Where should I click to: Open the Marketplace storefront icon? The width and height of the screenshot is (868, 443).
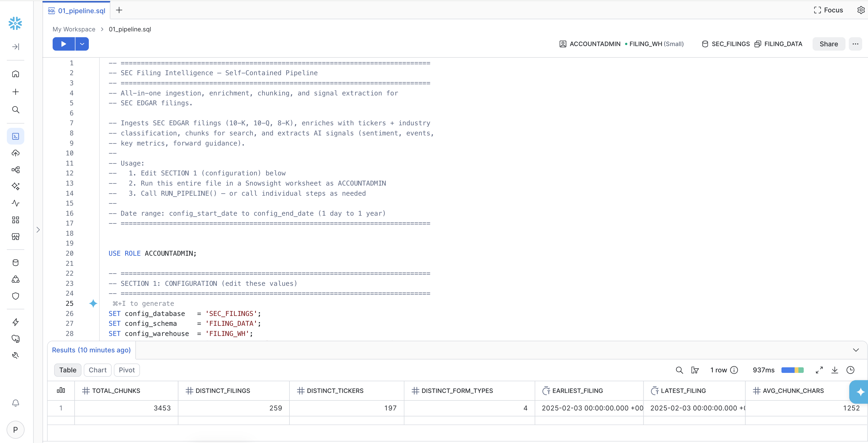15,237
